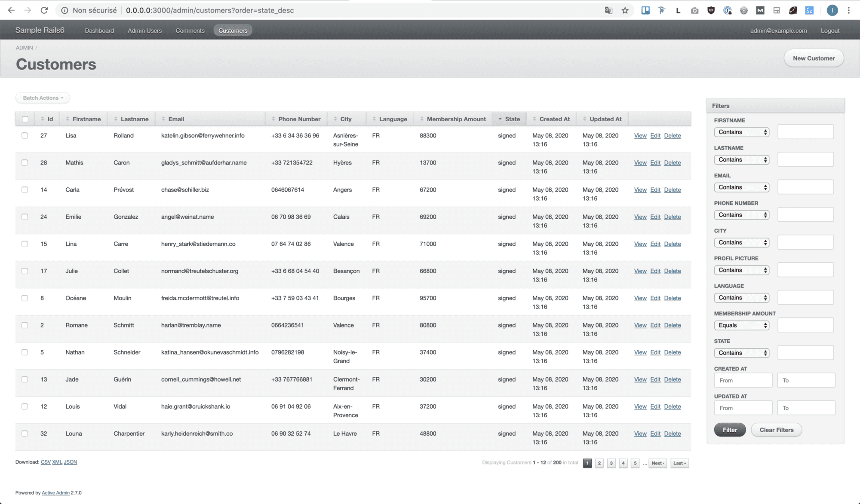The image size is (860, 504).
Task: Sort the table by the Id column arrow
Action: [x=42, y=119]
